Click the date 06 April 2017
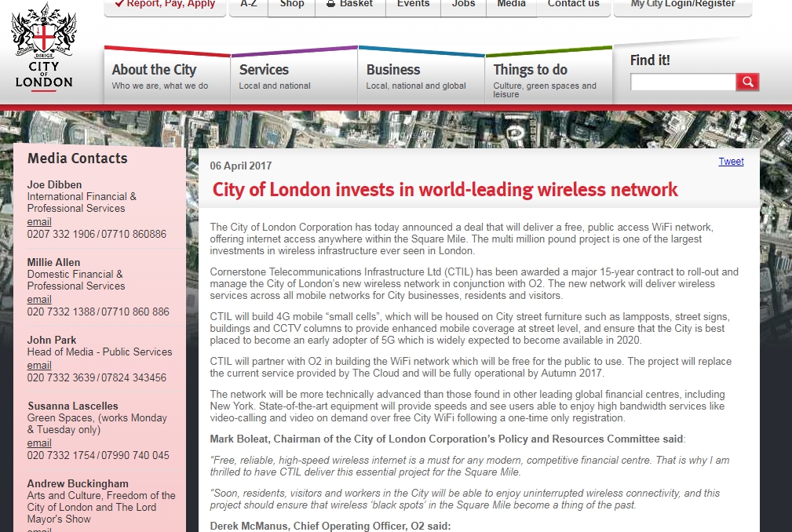Screen dimensions: 792x532 241,166
